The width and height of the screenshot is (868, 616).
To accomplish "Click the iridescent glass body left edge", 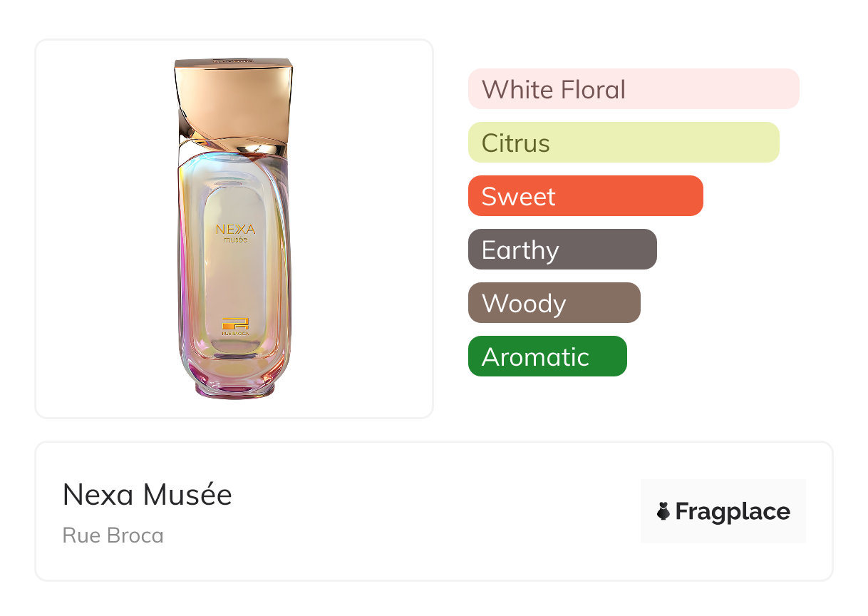I will point(183,271).
